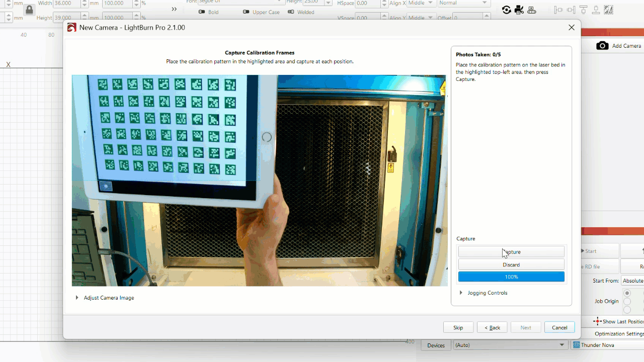Click the Discard button

(511, 264)
